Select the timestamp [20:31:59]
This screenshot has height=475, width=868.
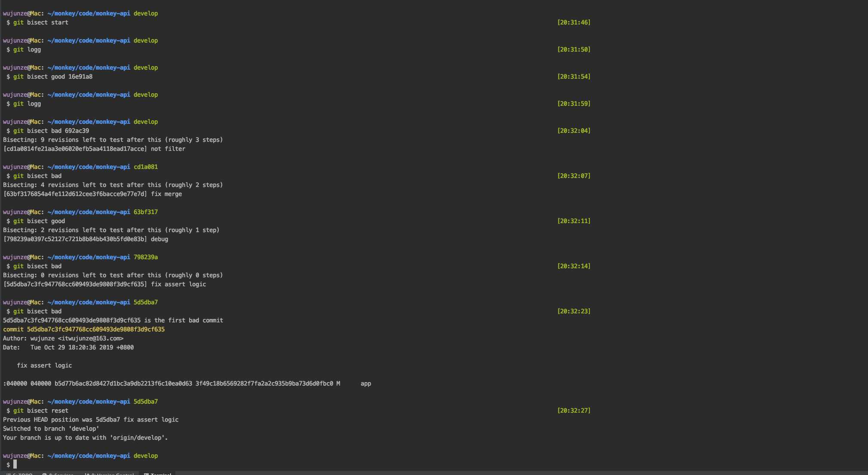[574, 104]
